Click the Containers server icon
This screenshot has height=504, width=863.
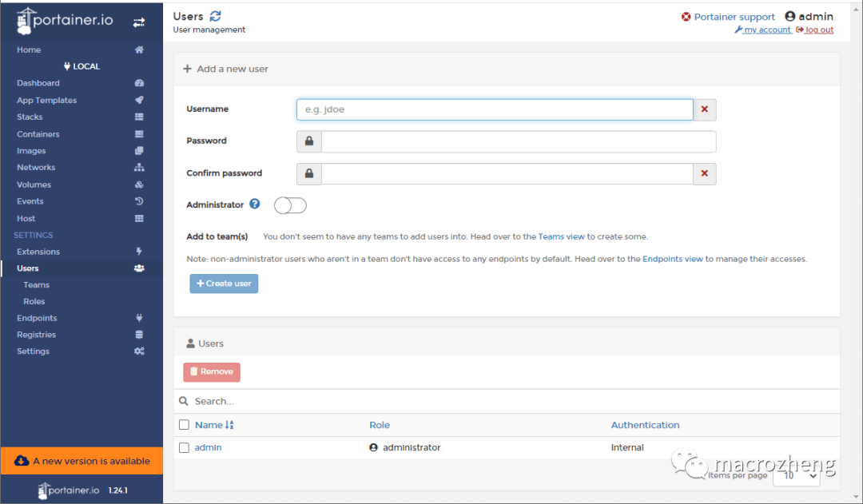pyautogui.click(x=139, y=133)
